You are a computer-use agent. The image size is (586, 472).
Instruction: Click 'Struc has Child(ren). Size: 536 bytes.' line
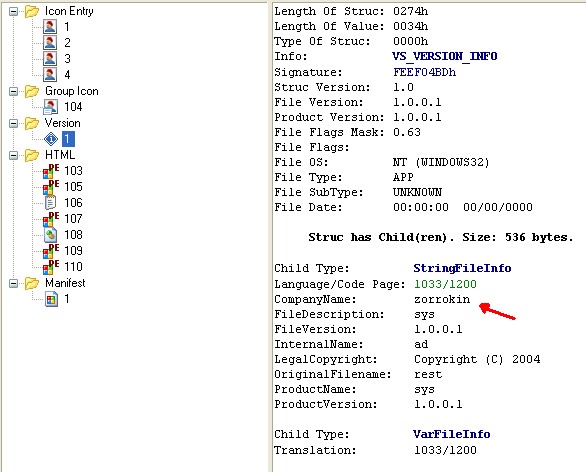(x=441, y=238)
